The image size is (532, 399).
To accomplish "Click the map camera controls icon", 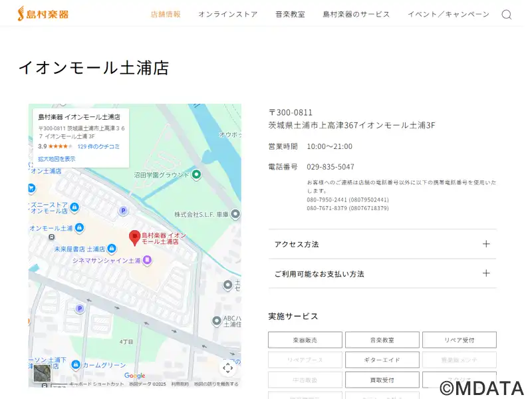I will tap(227, 368).
